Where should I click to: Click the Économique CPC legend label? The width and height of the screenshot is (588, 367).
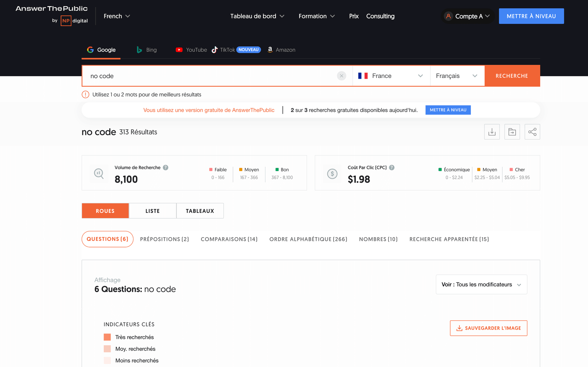[x=457, y=170]
